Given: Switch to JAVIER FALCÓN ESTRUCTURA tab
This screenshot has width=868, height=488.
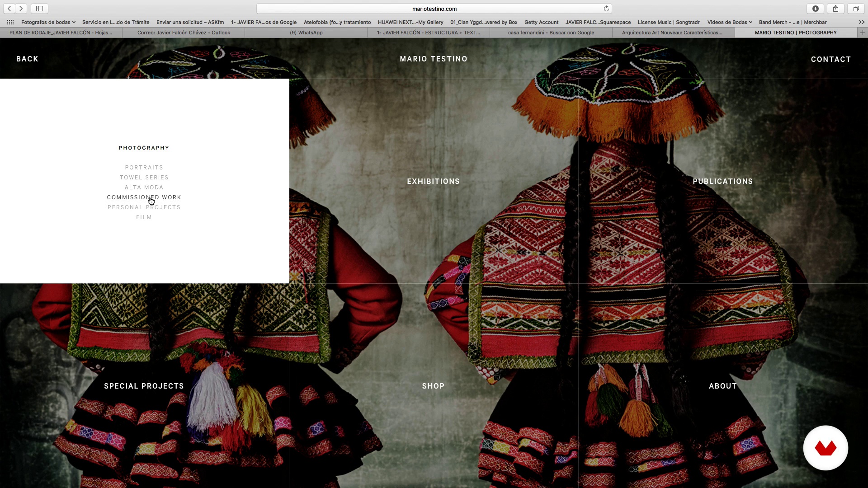Looking at the screenshot, I should pyautogui.click(x=429, y=33).
